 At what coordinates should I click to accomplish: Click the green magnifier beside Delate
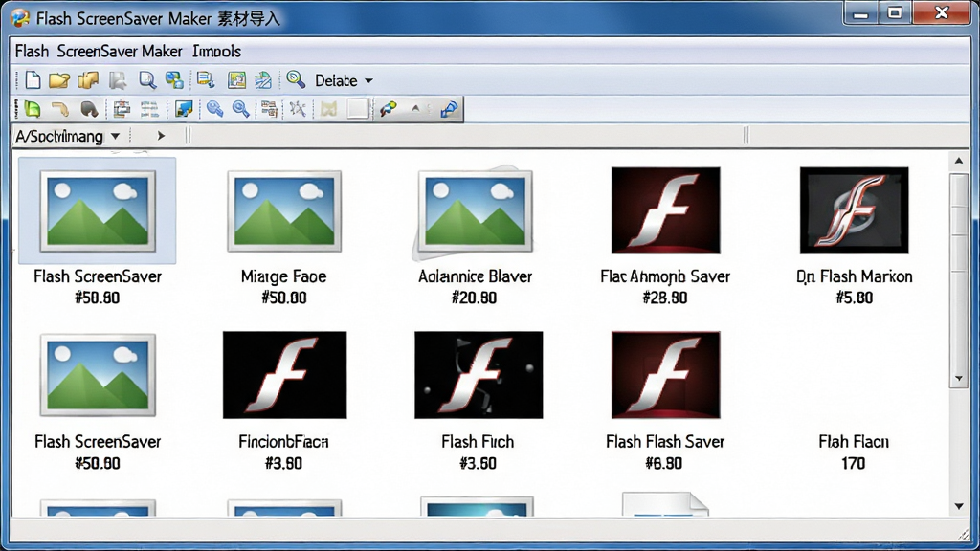296,79
